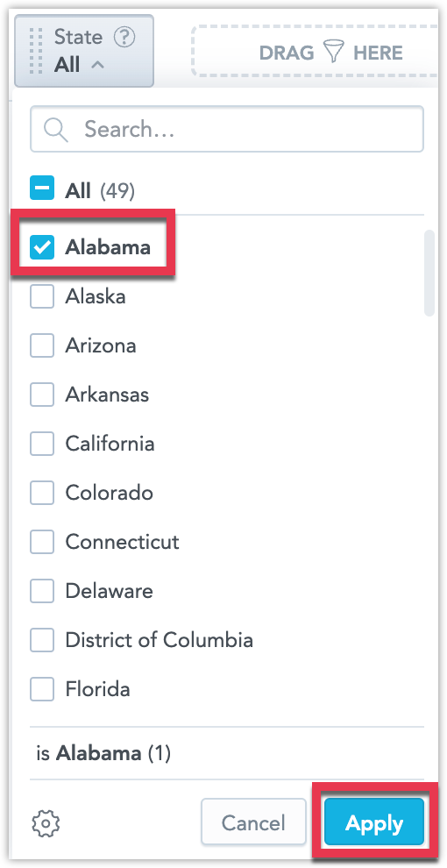Apply the filter selection
The height and width of the screenshot is (868, 447).
click(374, 823)
